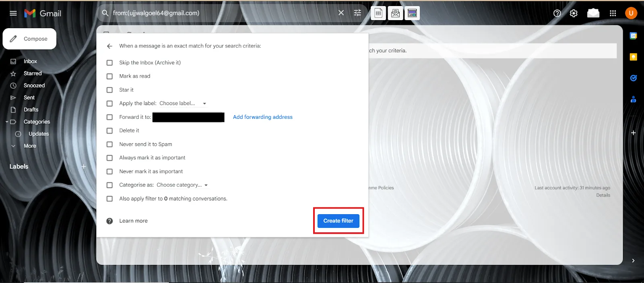The width and height of the screenshot is (644, 283).
Task: Open Google Tasks in side panel
Action: coord(634,78)
